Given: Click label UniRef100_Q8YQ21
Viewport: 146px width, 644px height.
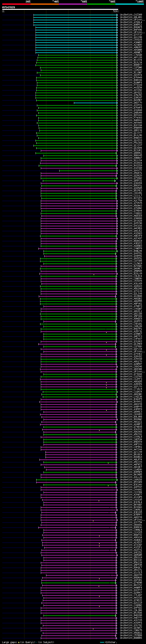Looking at the screenshot, I should [x=131, y=93].
